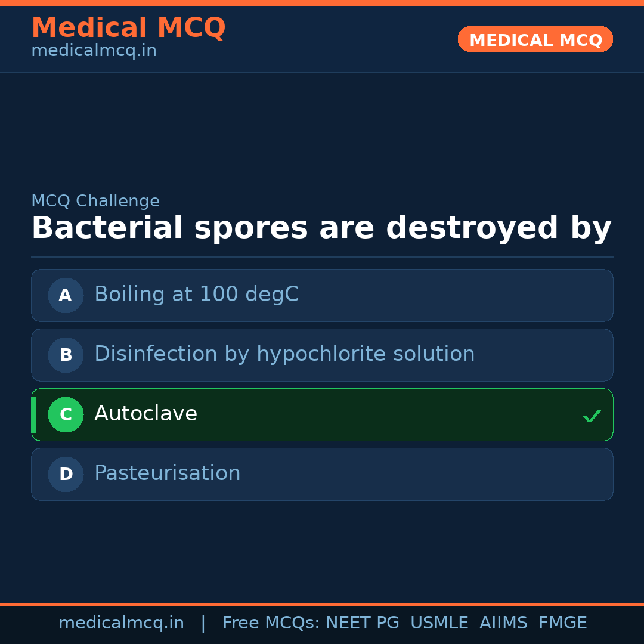This screenshot has width=644, height=644.
Task: Select the Pasteurisation answer text
Action: [x=167, y=473]
